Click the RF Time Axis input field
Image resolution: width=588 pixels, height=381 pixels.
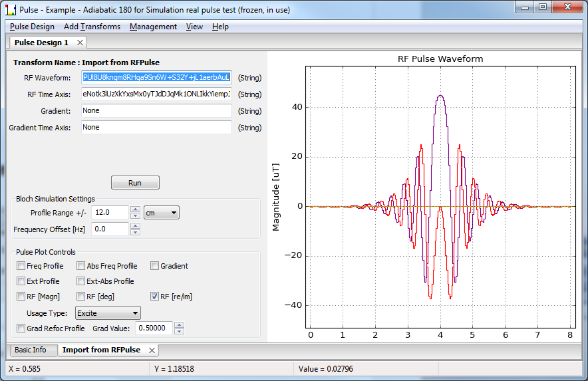[x=156, y=94]
